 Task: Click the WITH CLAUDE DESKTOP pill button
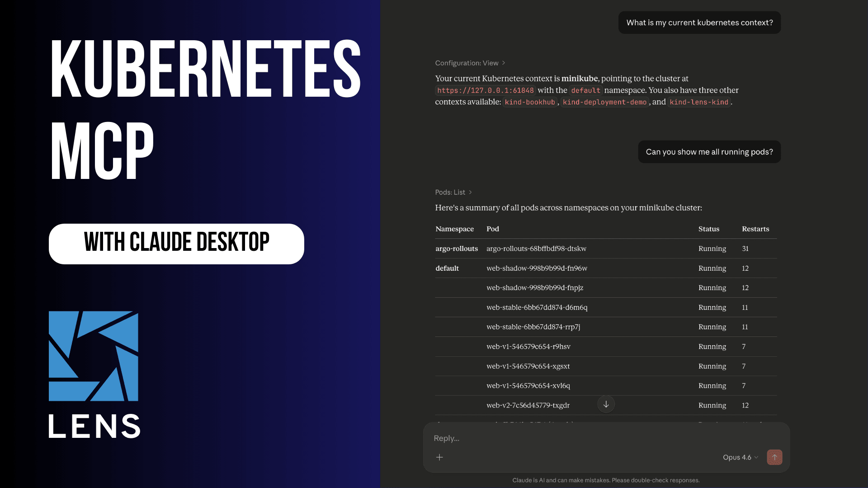click(x=176, y=244)
